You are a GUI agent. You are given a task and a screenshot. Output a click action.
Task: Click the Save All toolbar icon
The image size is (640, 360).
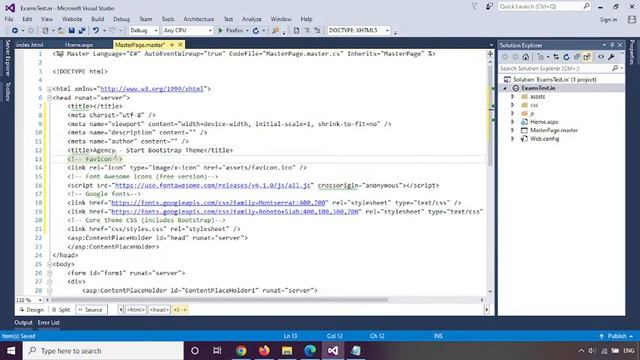82,31
